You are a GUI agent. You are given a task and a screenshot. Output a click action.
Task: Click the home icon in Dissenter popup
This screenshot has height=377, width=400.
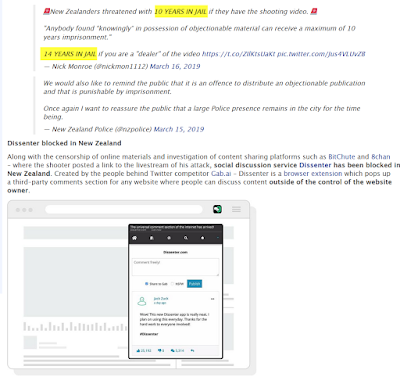(135, 238)
